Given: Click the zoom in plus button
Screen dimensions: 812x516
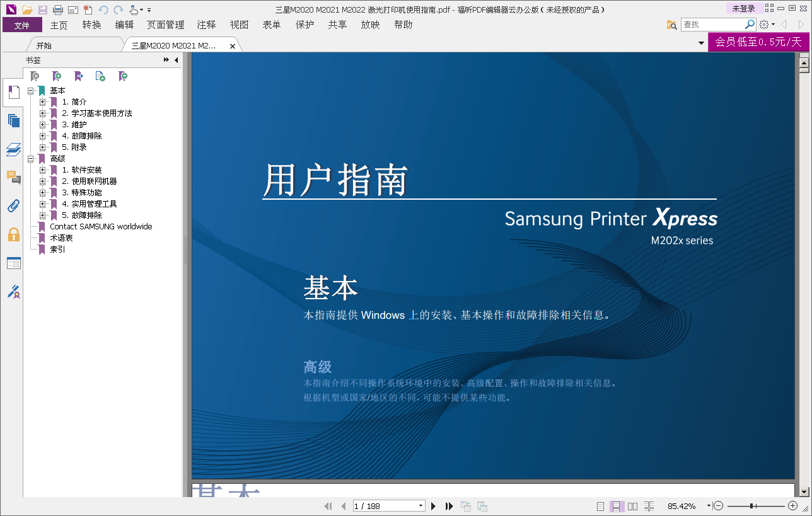Looking at the screenshot, I should click(793, 506).
